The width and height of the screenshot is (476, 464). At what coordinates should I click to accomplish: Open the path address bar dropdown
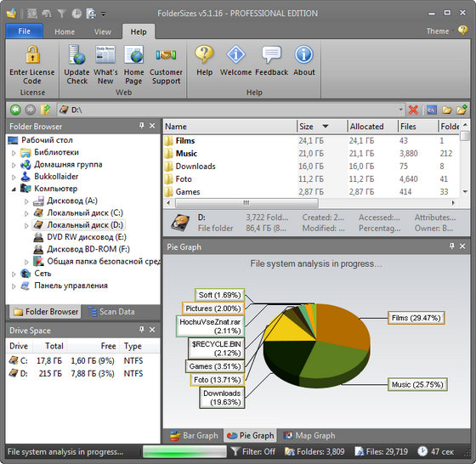click(x=400, y=110)
